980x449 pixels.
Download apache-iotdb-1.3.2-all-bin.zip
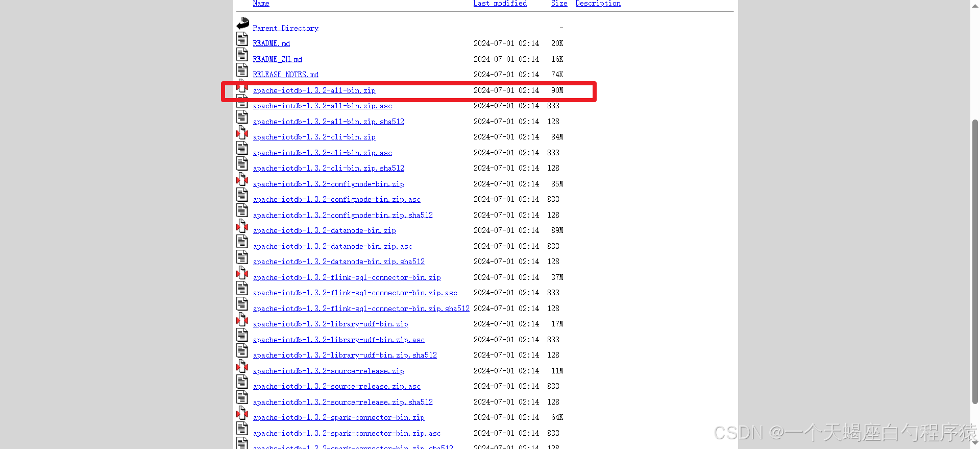314,91
